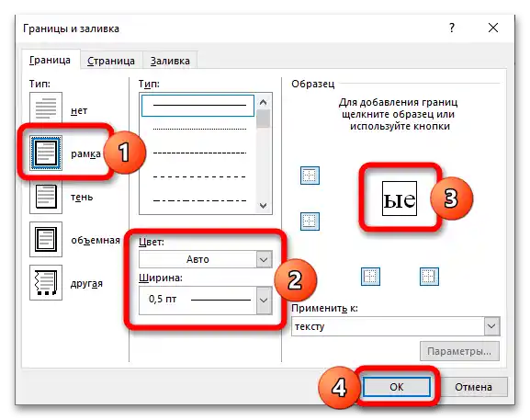Viewport: 530px width, 420px height.
Task: Expand the 'Ширина' width dropdown 0,5 пт
Action: (x=206, y=301)
